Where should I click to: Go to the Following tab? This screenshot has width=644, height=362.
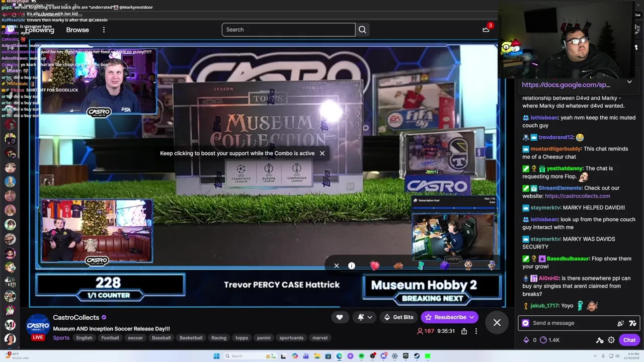39,30
